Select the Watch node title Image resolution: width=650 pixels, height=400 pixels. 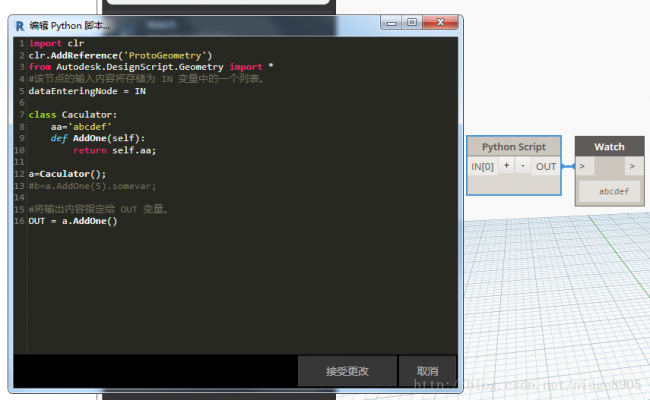(609, 146)
